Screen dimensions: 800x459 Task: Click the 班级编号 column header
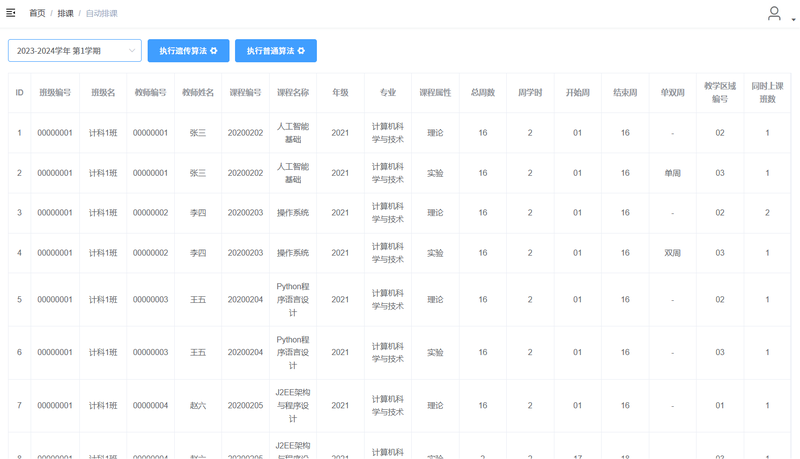pos(55,93)
